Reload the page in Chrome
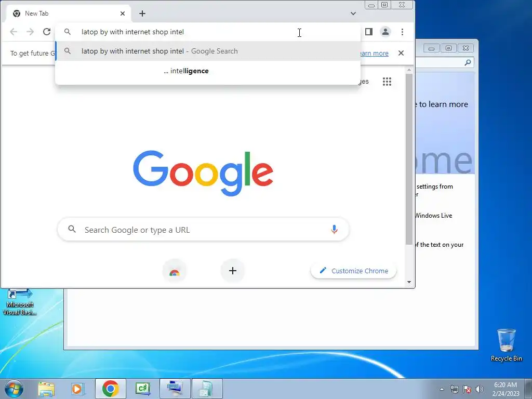The height and width of the screenshot is (399, 532). point(47,32)
